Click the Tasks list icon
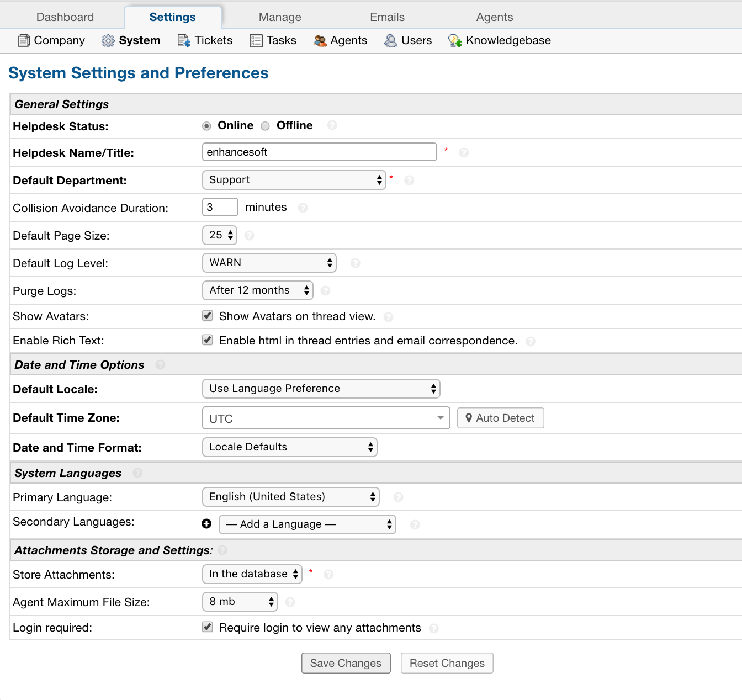 (x=256, y=41)
